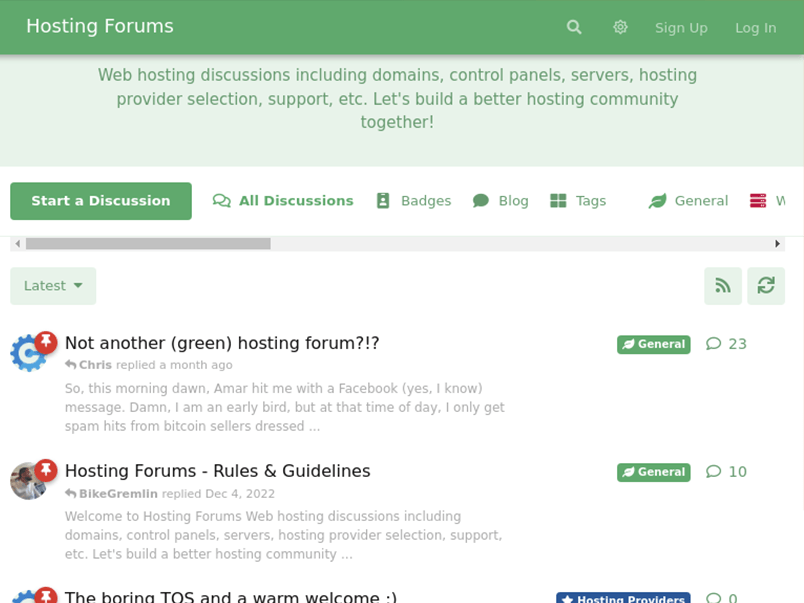Screen dimensions: 804x603
Task: Open the Badges nav item
Action: tap(414, 201)
